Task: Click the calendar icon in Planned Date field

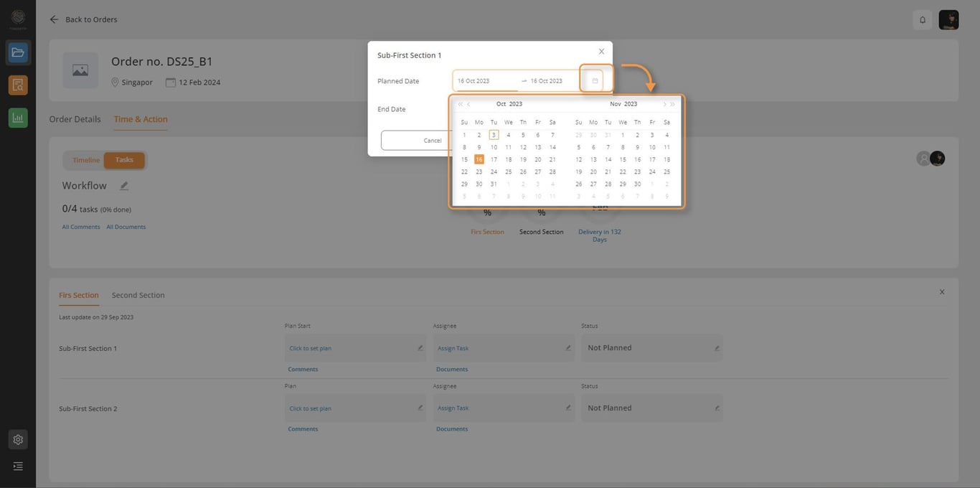Action: [x=595, y=80]
